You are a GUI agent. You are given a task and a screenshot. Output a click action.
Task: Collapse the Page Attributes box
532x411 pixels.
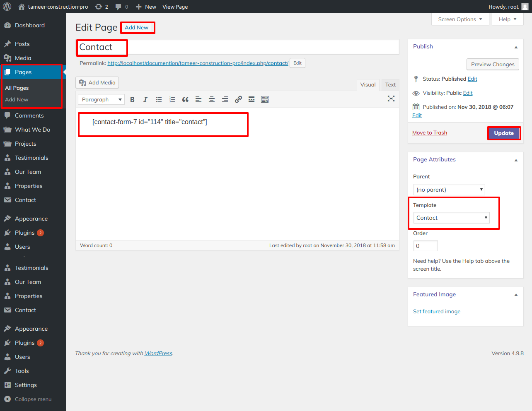(x=516, y=160)
